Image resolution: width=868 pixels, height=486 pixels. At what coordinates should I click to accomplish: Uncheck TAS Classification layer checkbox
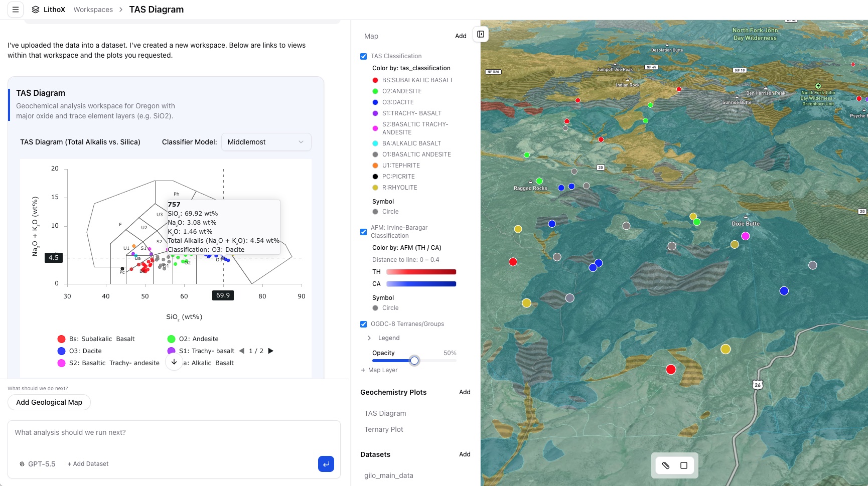click(363, 56)
